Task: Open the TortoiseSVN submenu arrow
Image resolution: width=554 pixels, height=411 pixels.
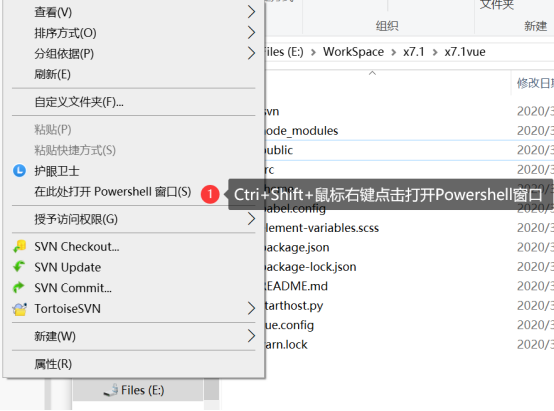Action: point(251,308)
